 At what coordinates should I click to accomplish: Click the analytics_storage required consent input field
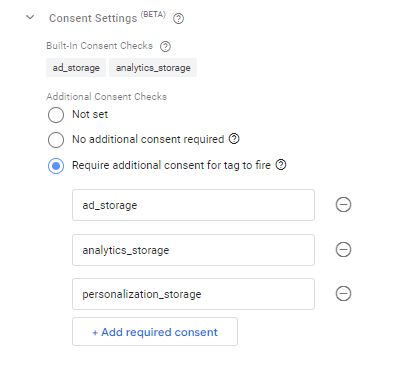pos(193,250)
